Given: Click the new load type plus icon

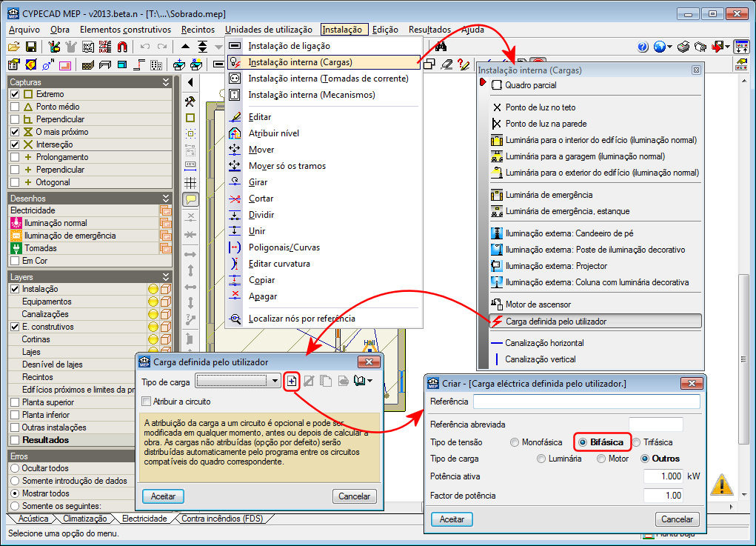Looking at the screenshot, I should click(x=292, y=382).
